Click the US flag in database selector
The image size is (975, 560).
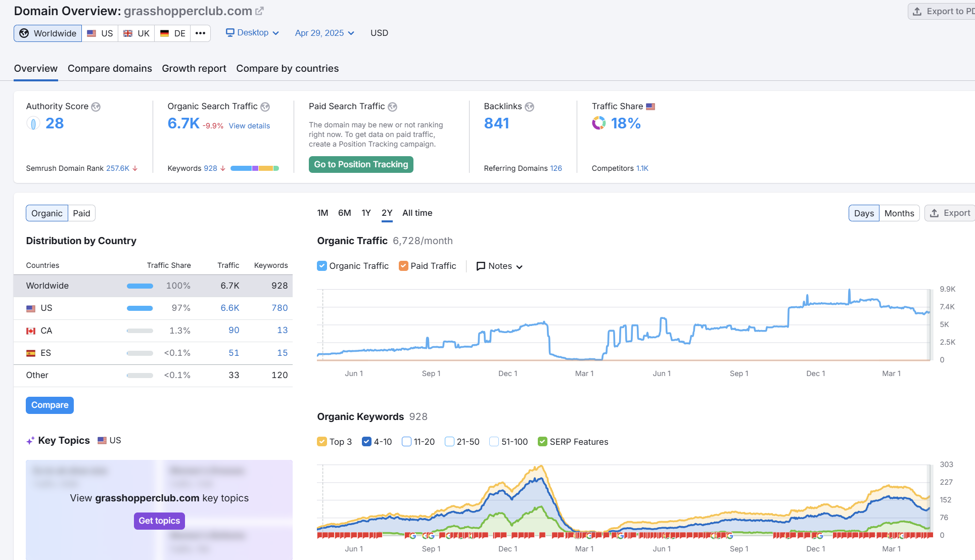click(91, 33)
